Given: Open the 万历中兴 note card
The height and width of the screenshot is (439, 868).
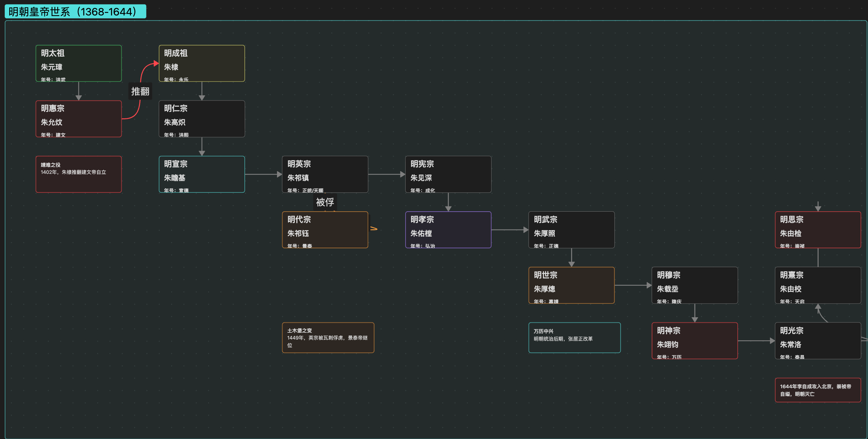Looking at the screenshot, I should point(574,337).
